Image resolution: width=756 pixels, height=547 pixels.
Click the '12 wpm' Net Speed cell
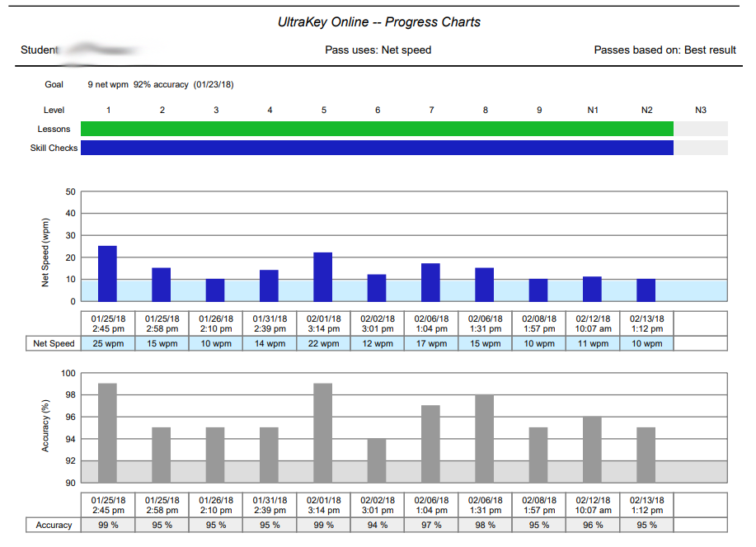pyautogui.click(x=378, y=343)
